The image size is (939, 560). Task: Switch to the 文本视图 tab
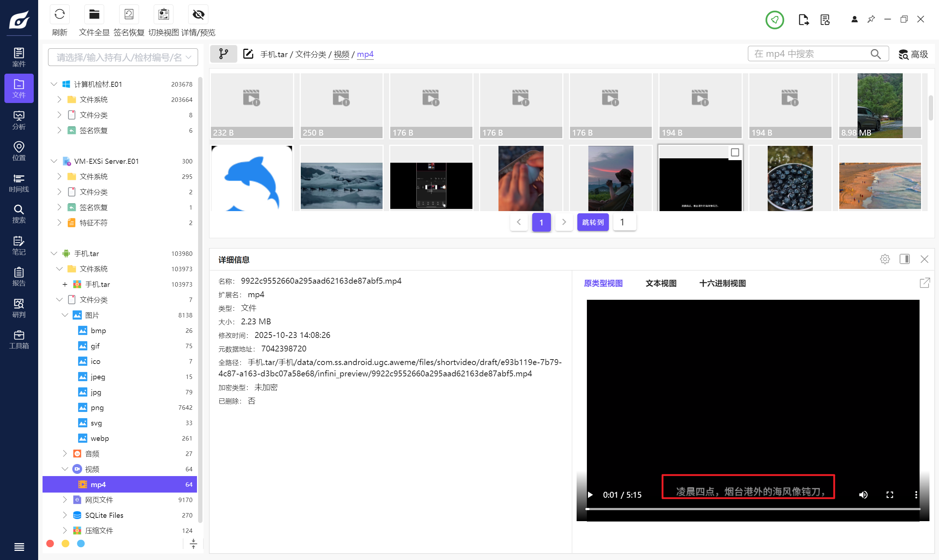(661, 283)
